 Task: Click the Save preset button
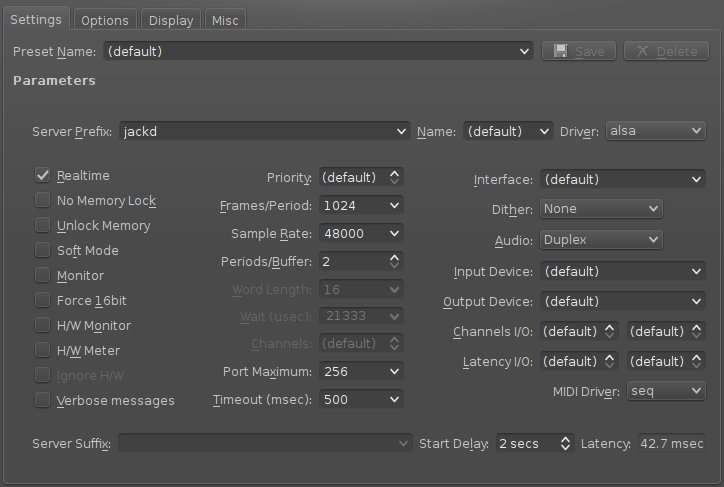pyautogui.click(x=579, y=51)
